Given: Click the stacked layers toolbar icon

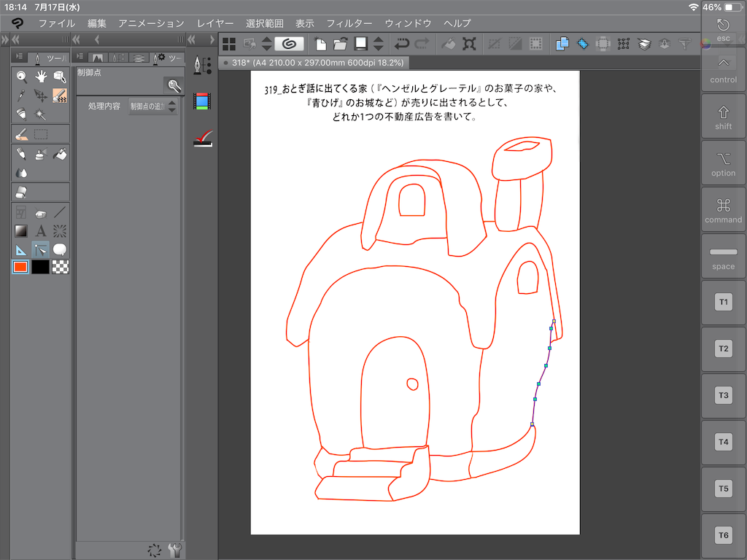Looking at the screenshot, I should click(x=644, y=44).
